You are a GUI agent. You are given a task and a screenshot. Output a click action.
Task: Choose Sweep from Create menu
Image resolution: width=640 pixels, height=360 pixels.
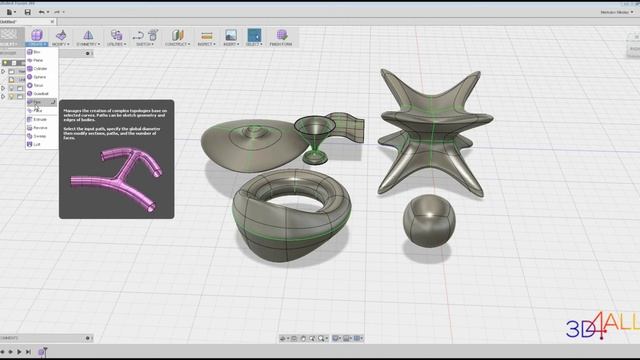(x=42, y=136)
